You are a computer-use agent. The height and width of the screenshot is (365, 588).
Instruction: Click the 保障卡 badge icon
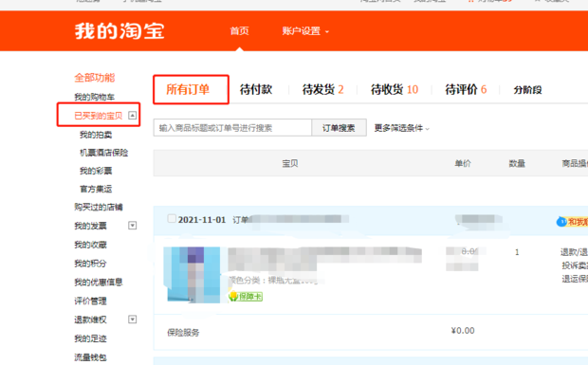pos(246,297)
